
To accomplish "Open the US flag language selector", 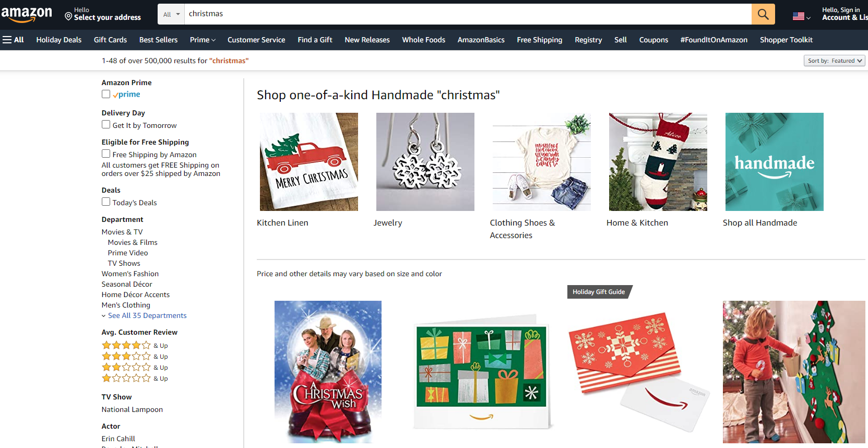I will (801, 16).
